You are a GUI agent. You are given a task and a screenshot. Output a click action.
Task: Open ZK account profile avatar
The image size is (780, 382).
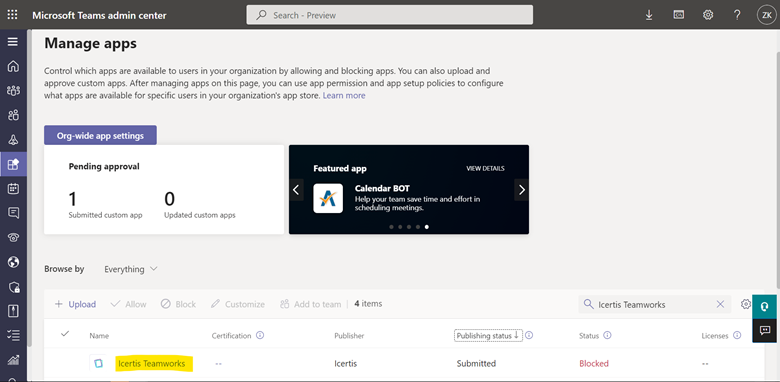pos(767,15)
